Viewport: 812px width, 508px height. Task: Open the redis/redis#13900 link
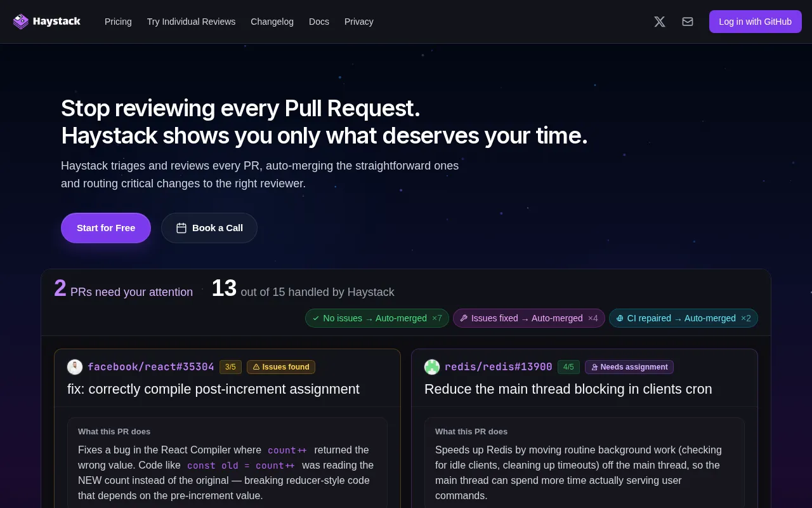(x=499, y=367)
